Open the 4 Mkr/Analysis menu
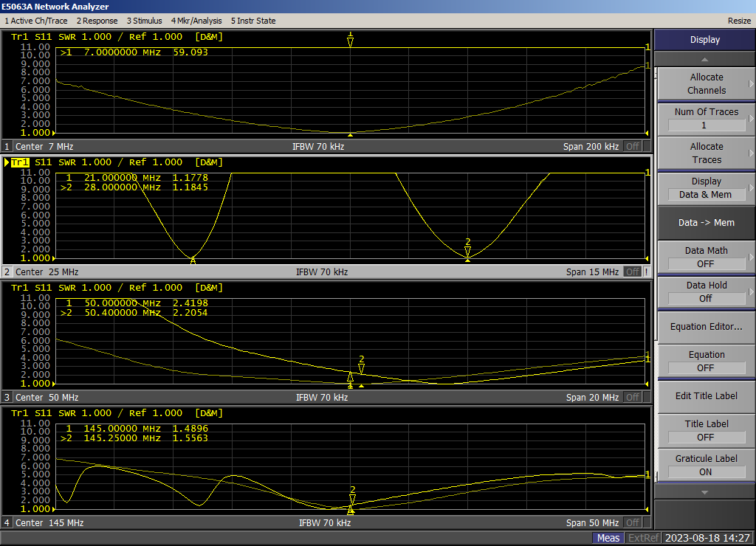Screen dimensions: 756x546 click(196, 21)
